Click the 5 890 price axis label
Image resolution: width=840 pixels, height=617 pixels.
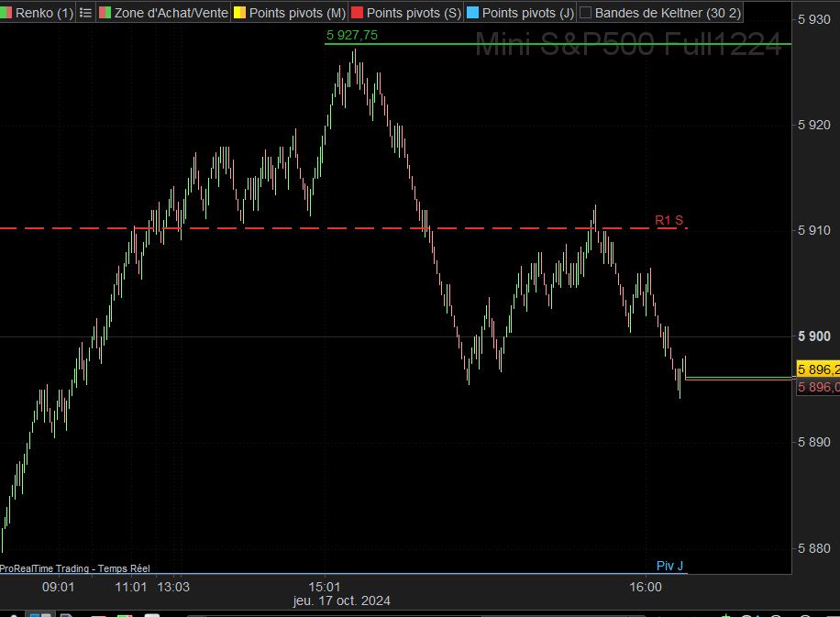point(813,442)
